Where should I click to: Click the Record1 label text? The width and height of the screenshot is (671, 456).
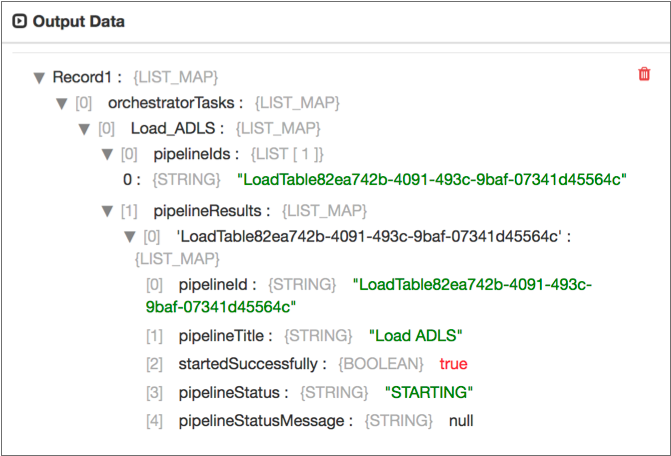pyautogui.click(x=87, y=77)
